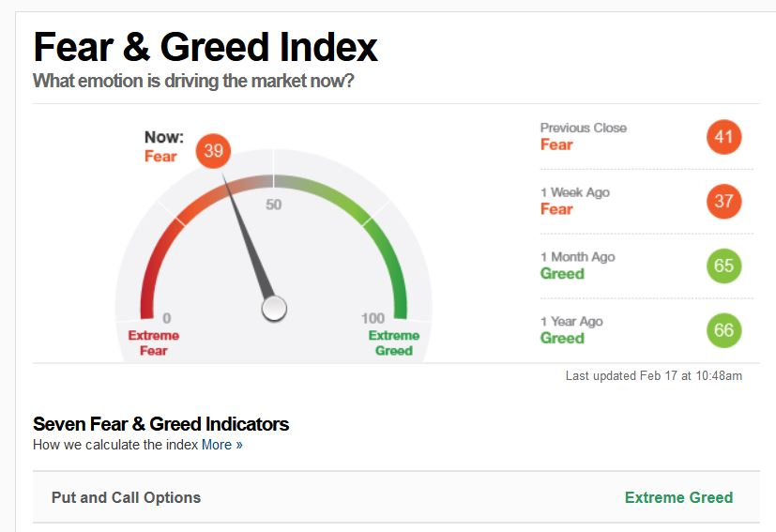
Task: Click the gauge needle pivot knob
Action: point(274,309)
